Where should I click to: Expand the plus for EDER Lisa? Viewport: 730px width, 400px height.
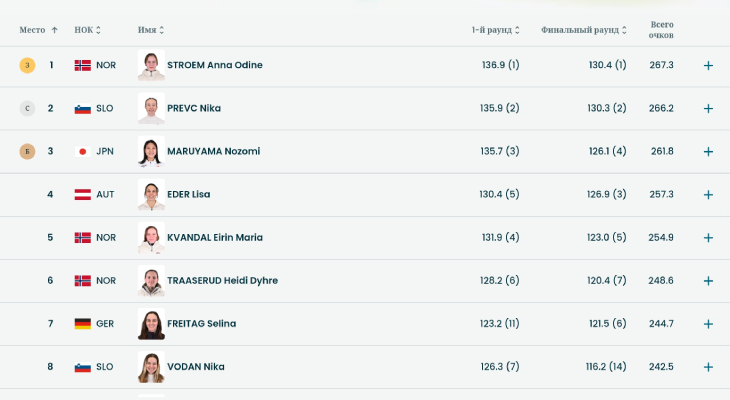point(708,194)
